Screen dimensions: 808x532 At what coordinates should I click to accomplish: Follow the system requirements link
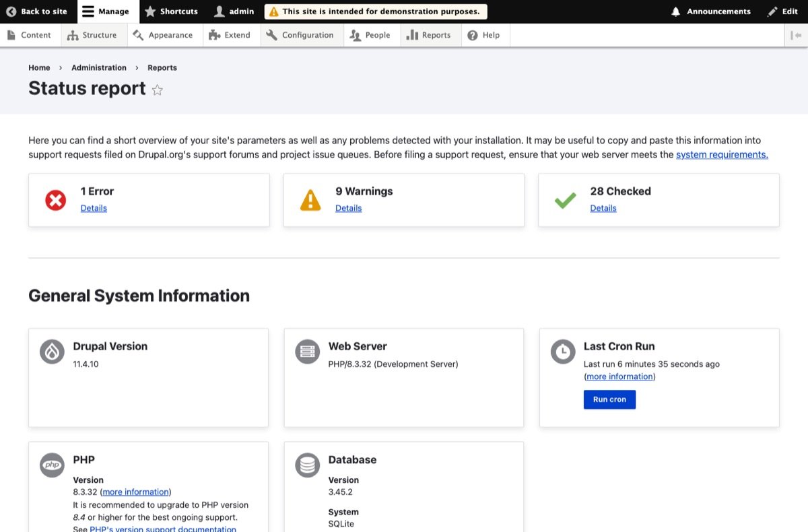722,154
